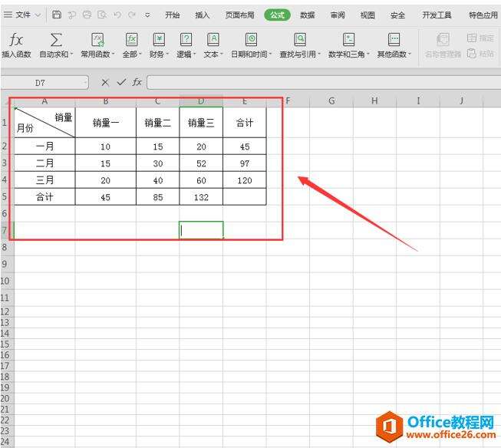This screenshot has width=501, height=448.
Task: Switch to the 插入 tab
Action: coord(202,15)
